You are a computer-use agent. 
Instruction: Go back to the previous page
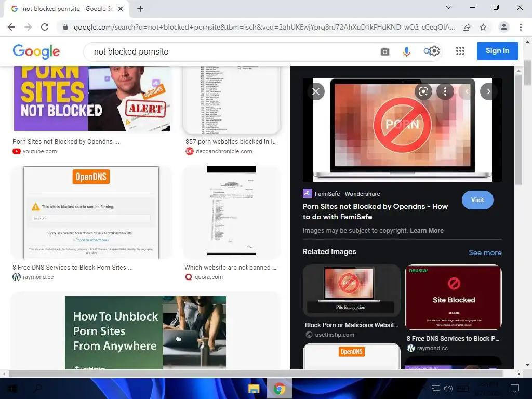pyautogui.click(x=11, y=27)
